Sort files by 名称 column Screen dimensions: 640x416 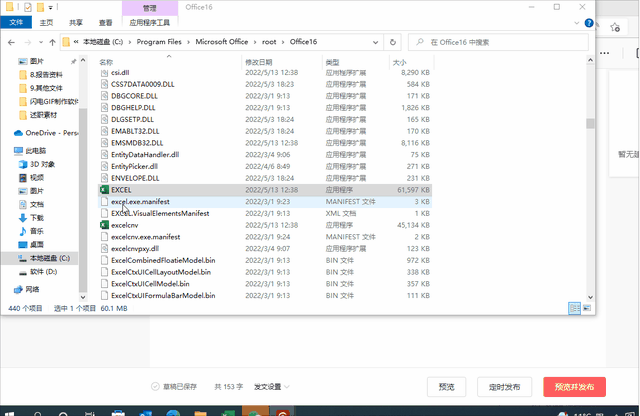coord(106,62)
